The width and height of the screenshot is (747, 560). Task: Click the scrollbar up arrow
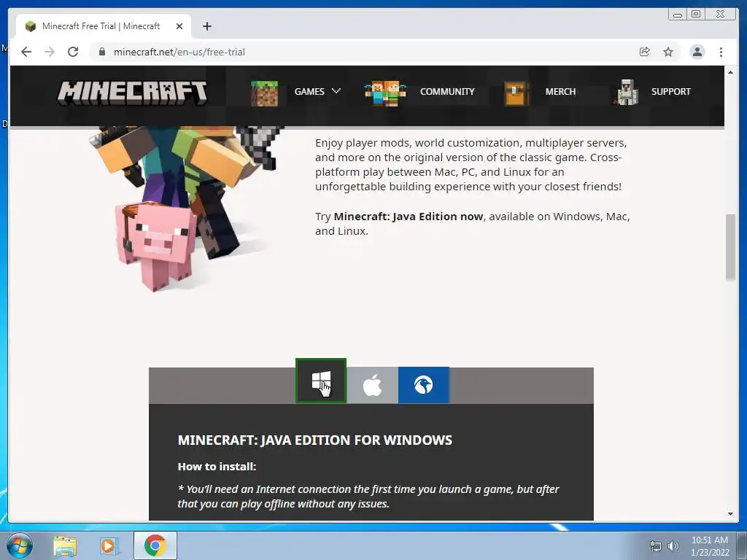(x=730, y=72)
